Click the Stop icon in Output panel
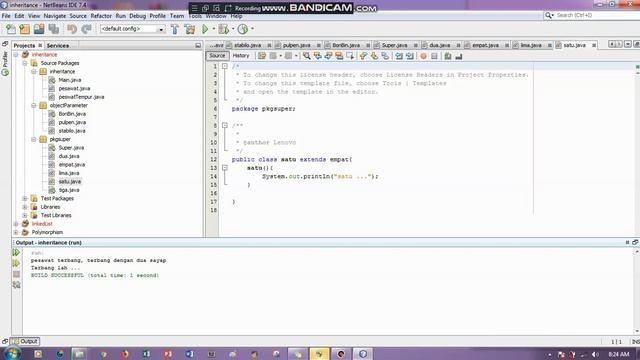This screenshot has width=640, height=360. tap(16, 274)
